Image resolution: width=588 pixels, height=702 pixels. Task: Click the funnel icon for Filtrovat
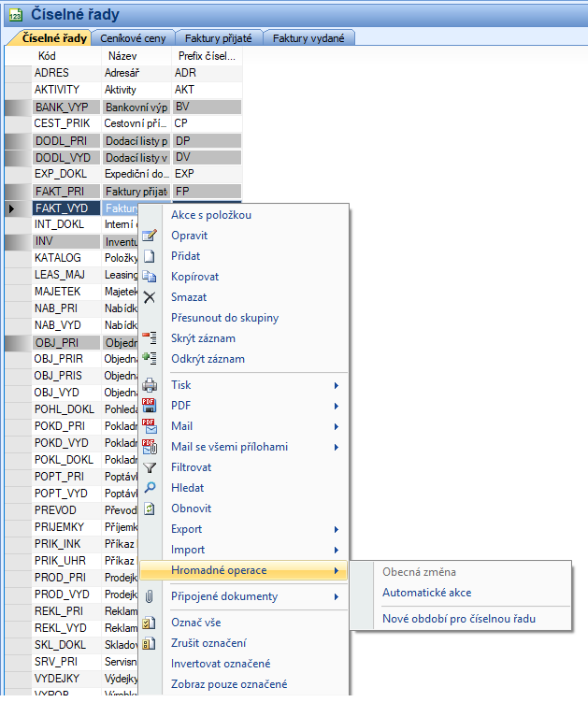(149, 467)
